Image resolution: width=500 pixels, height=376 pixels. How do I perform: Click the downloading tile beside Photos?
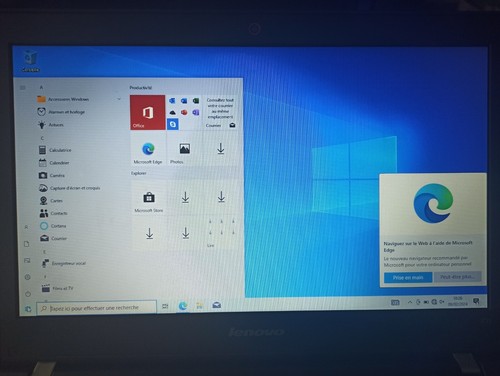[220, 149]
